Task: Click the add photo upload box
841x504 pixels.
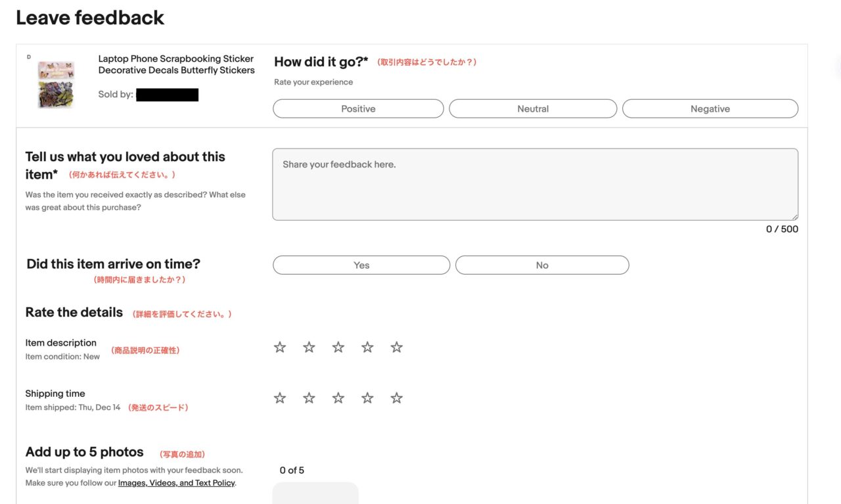Action: 315,494
